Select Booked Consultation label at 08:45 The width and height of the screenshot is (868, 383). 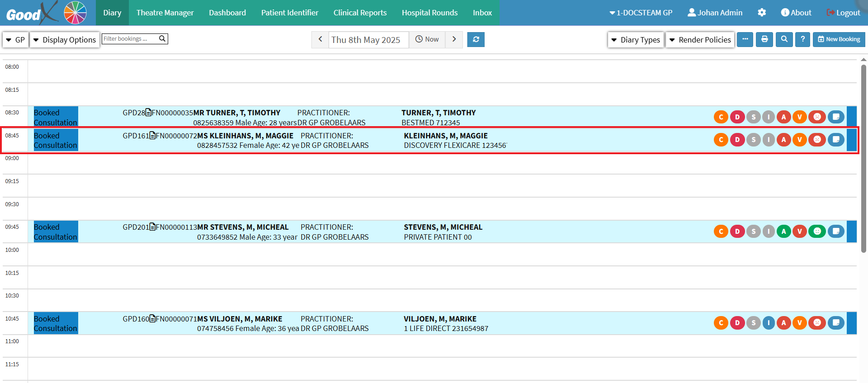point(56,140)
